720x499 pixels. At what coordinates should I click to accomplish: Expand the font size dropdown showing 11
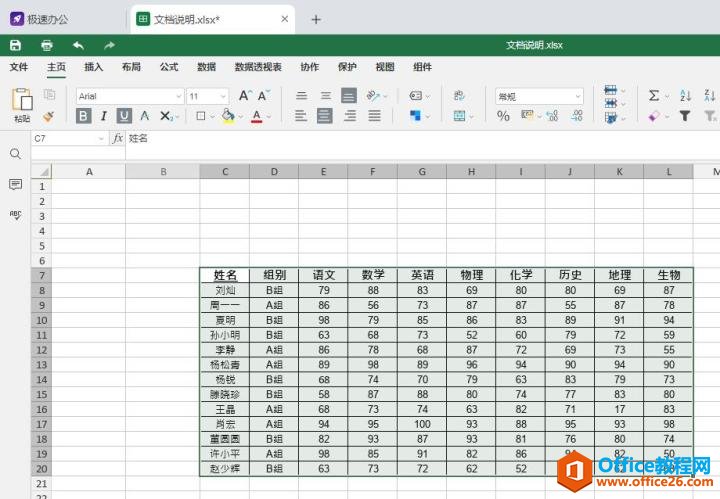point(208,95)
